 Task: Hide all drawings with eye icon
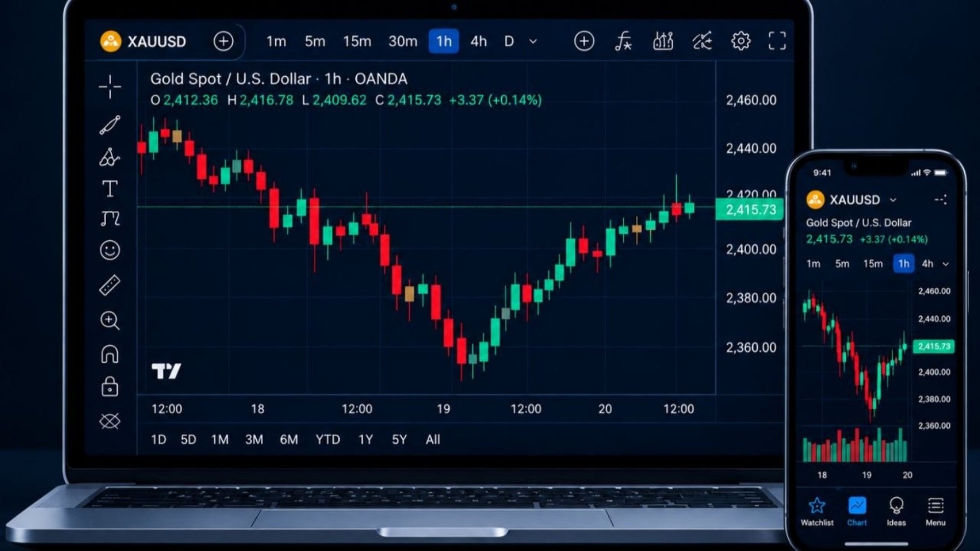[110, 421]
